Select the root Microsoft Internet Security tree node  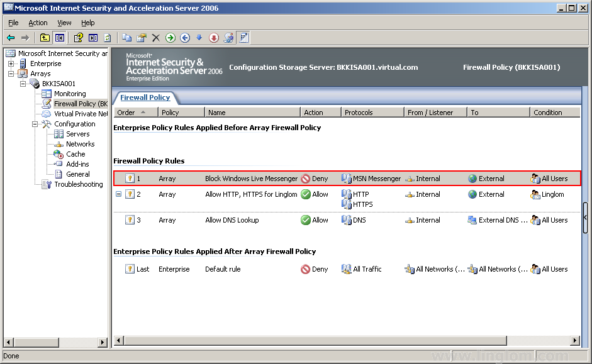tap(63, 53)
